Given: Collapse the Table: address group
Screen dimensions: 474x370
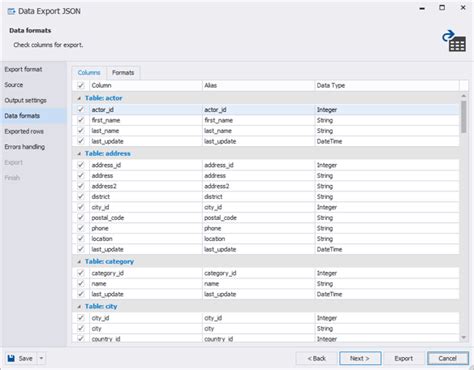Looking at the screenshot, I should coord(79,154).
